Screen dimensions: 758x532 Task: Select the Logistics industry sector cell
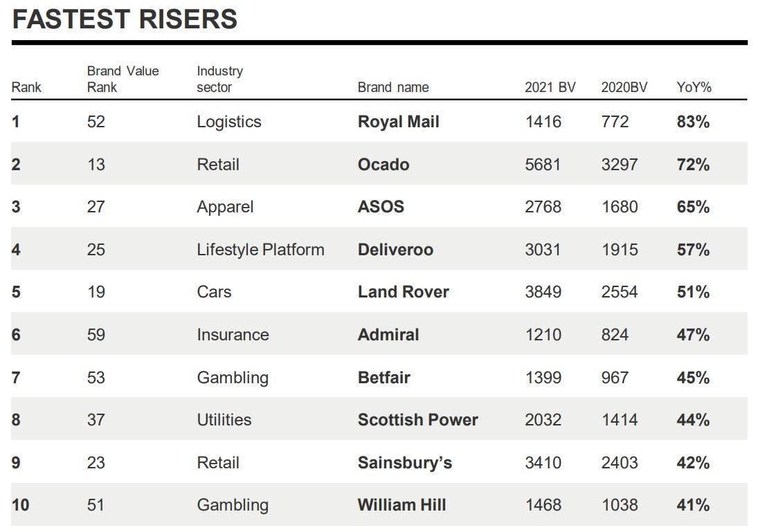(228, 122)
